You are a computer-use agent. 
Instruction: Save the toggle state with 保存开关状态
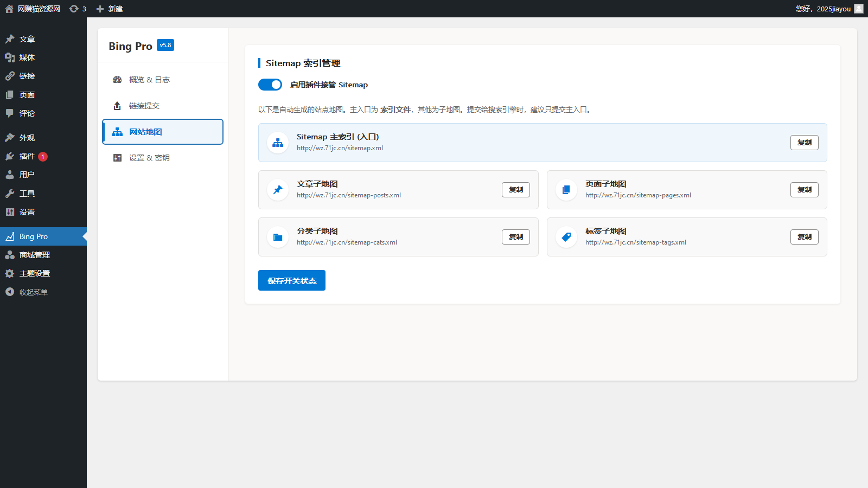(x=292, y=280)
